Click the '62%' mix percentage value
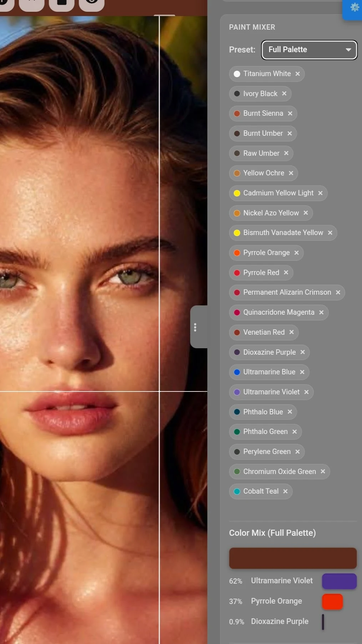Viewport: 362px width, 644px height. coord(236,581)
